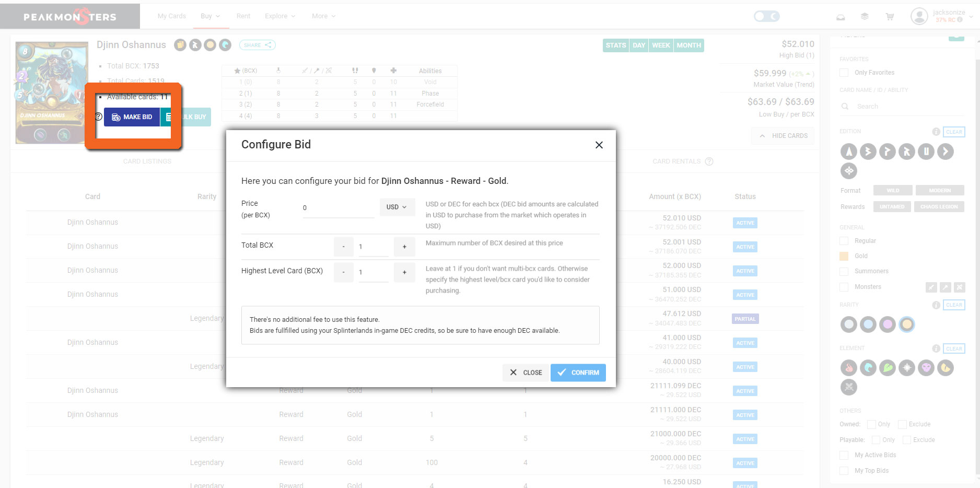Check the Monsters checkbox

click(844, 287)
